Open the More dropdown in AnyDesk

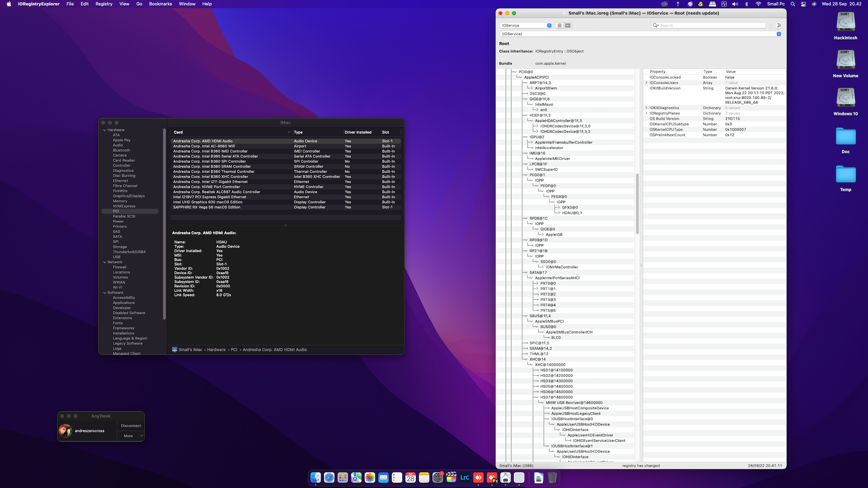coord(131,436)
